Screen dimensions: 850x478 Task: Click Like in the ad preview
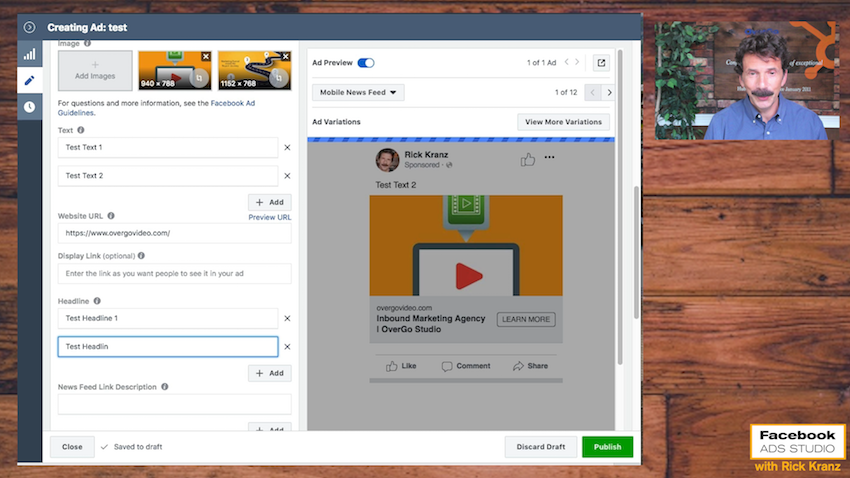tap(401, 366)
